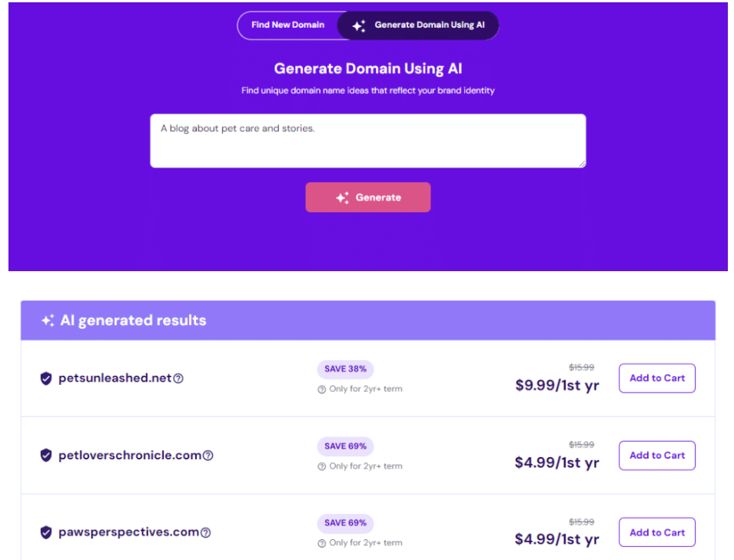This screenshot has width=734, height=560.
Task: Click SAVE 69% badge for petloverschronicle.com
Action: 345,446
